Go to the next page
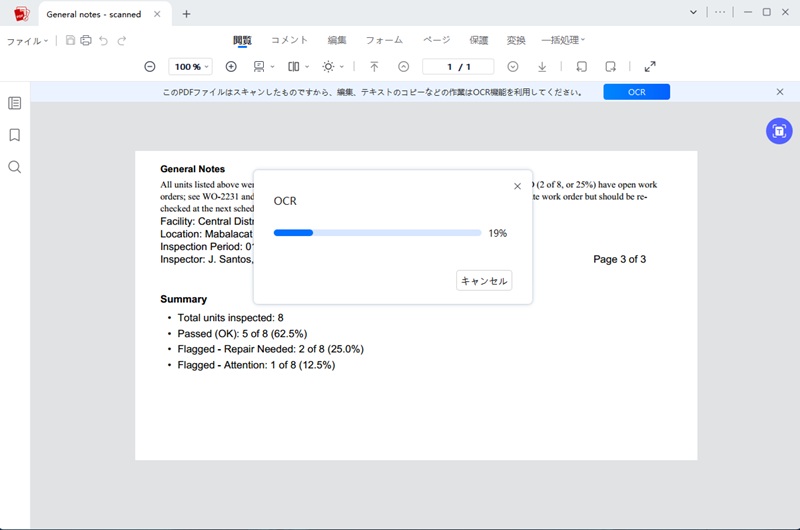This screenshot has height=530, width=800. pyautogui.click(x=513, y=66)
